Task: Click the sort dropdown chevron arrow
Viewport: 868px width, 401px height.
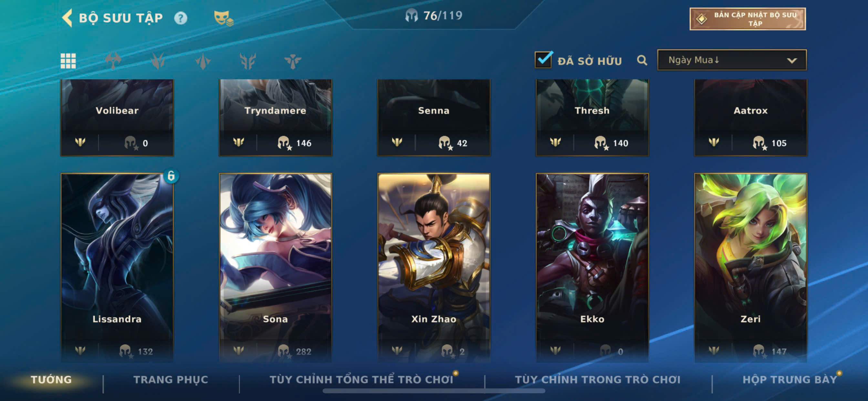Action: [792, 61]
